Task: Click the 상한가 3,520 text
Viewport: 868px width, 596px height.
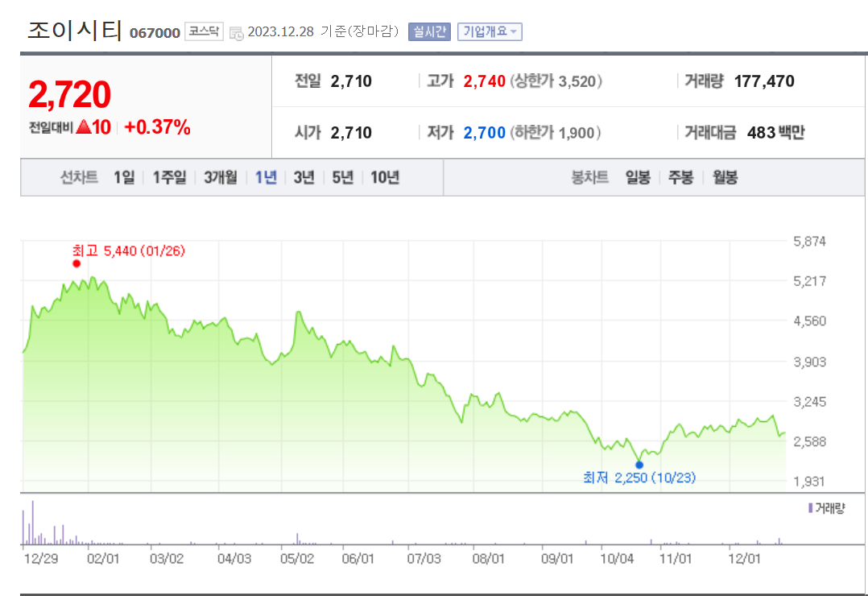Action: (556, 81)
